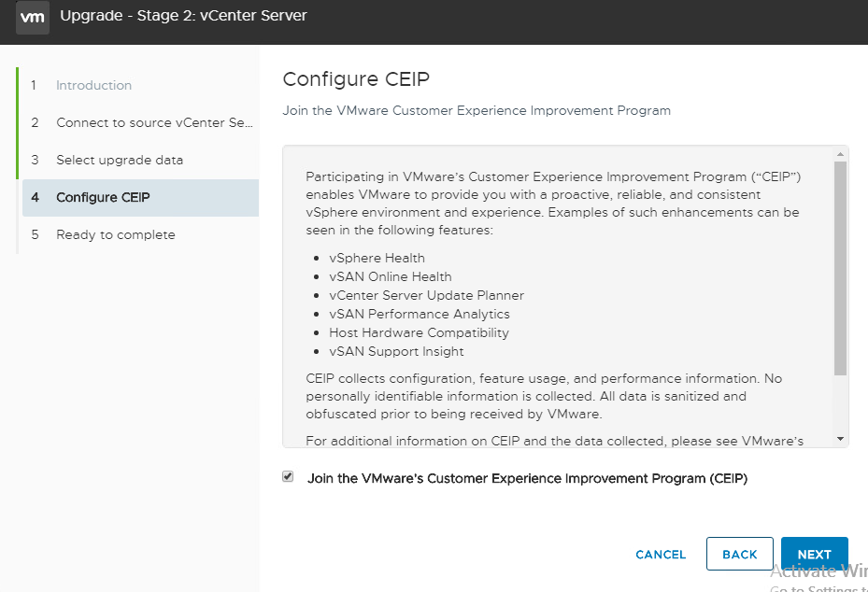Uncheck the Join CEIP program checkbox

[x=288, y=476]
